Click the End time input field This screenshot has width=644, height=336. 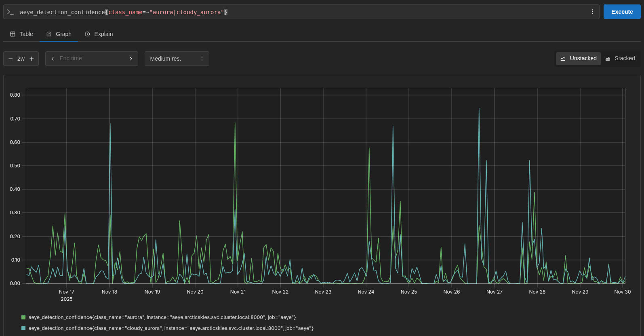(91, 59)
